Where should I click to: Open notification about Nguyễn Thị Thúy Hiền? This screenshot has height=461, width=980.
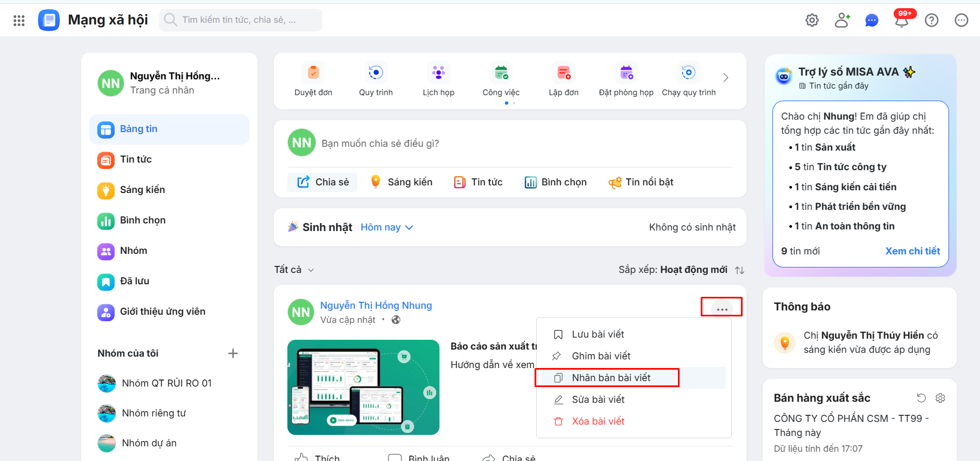859,342
